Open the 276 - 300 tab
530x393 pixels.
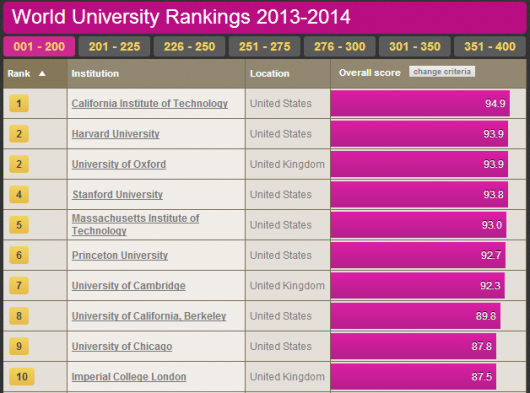(x=340, y=46)
